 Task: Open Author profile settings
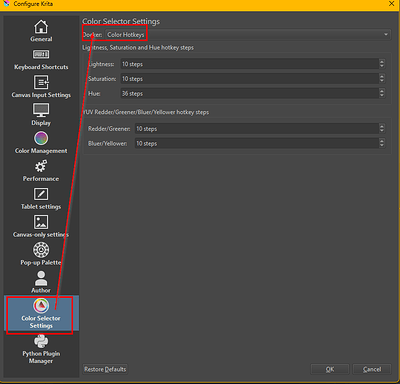[x=41, y=282]
